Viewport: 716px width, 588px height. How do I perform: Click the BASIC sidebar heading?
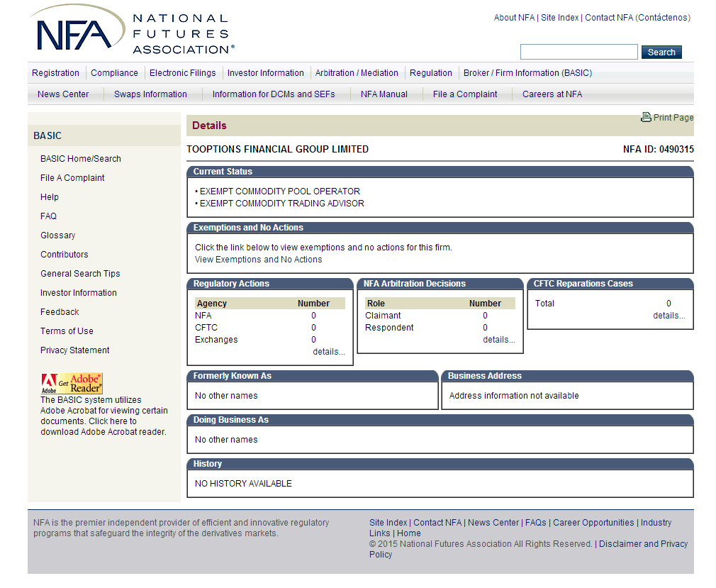[47, 135]
